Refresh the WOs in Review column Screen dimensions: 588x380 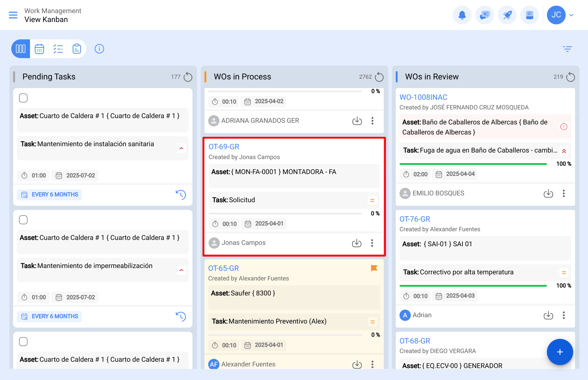tap(570, 77)
